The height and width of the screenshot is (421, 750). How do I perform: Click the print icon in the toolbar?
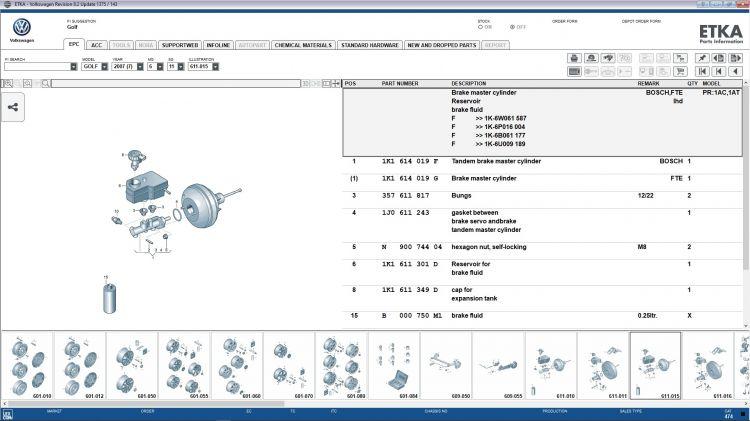(x=574, y=58)
